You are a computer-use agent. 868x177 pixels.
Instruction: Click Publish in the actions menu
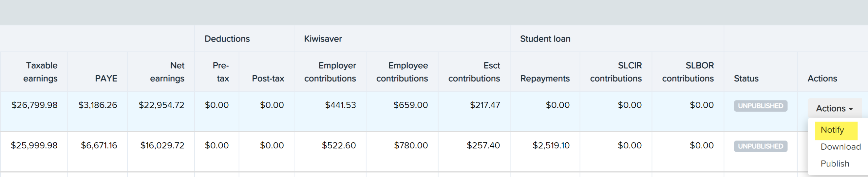coord(835,164)
